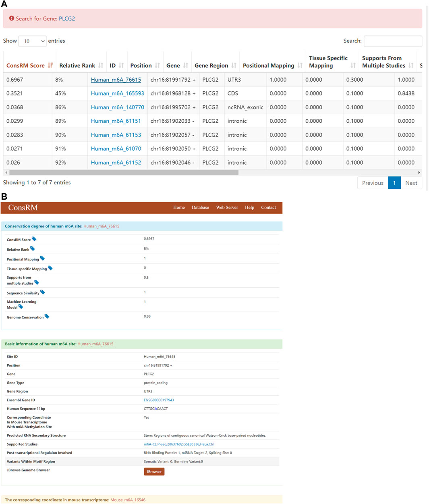
Task: Click the table Search input field
Action: click(x=393, y=41)
